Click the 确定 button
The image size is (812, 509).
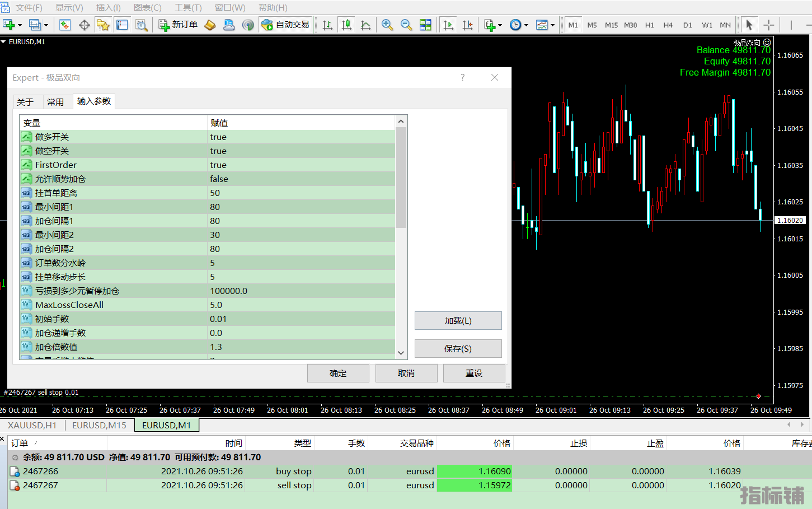[x=338, y=373]
